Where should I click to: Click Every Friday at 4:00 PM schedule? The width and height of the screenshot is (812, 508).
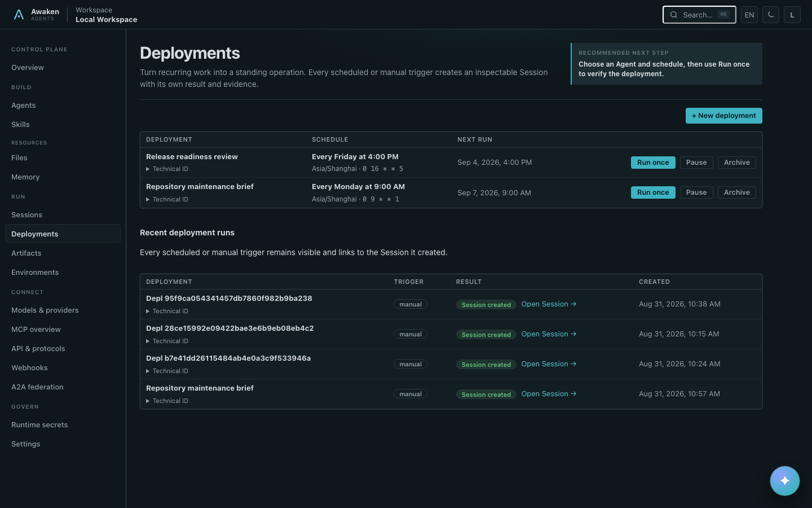[x=355, y=157]
